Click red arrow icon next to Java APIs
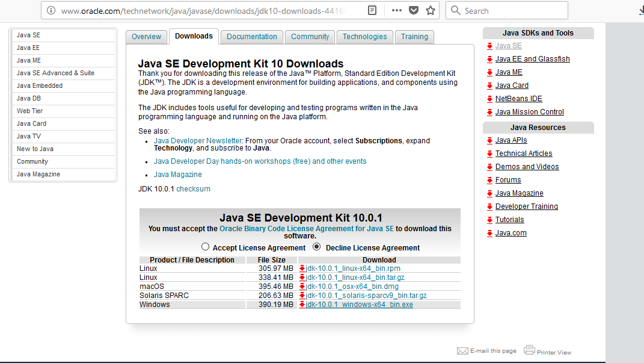The height and width of the screenshot is (363, 644). click(489, 141)
